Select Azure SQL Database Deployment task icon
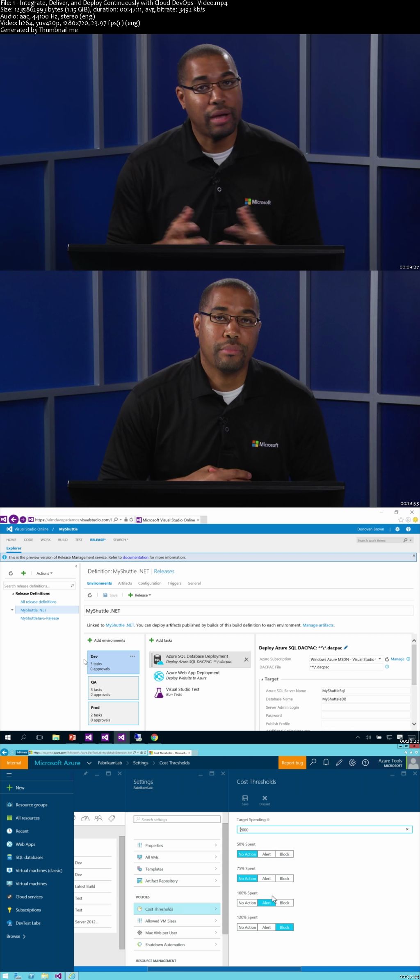Viewport: 420px width, 980px height. click(x=158, y=659)
